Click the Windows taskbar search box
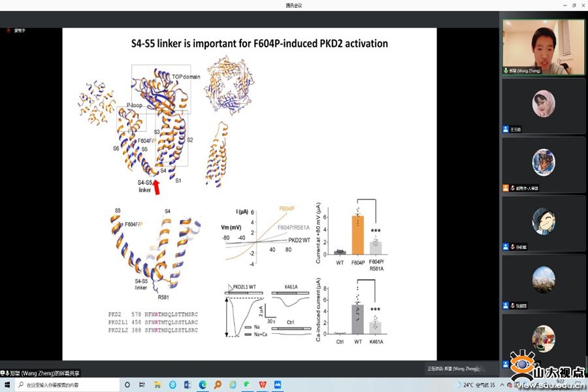 pyautogui.click(x=67, y=385)
